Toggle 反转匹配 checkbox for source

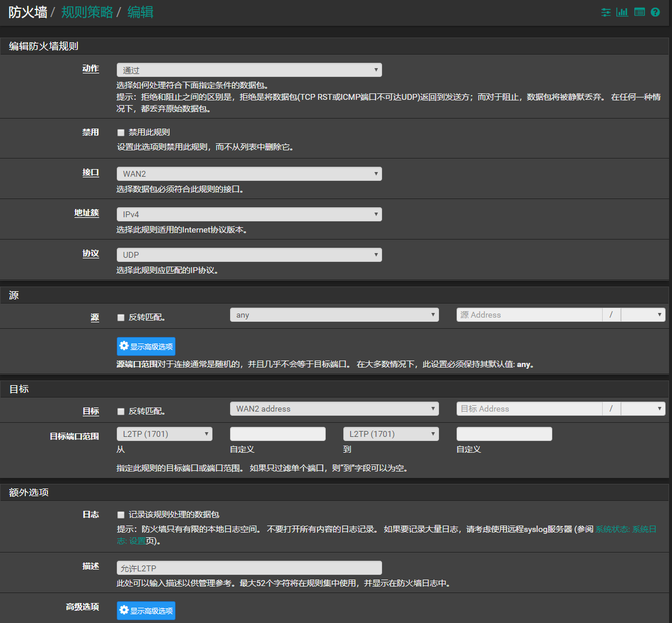coord(121,318)
